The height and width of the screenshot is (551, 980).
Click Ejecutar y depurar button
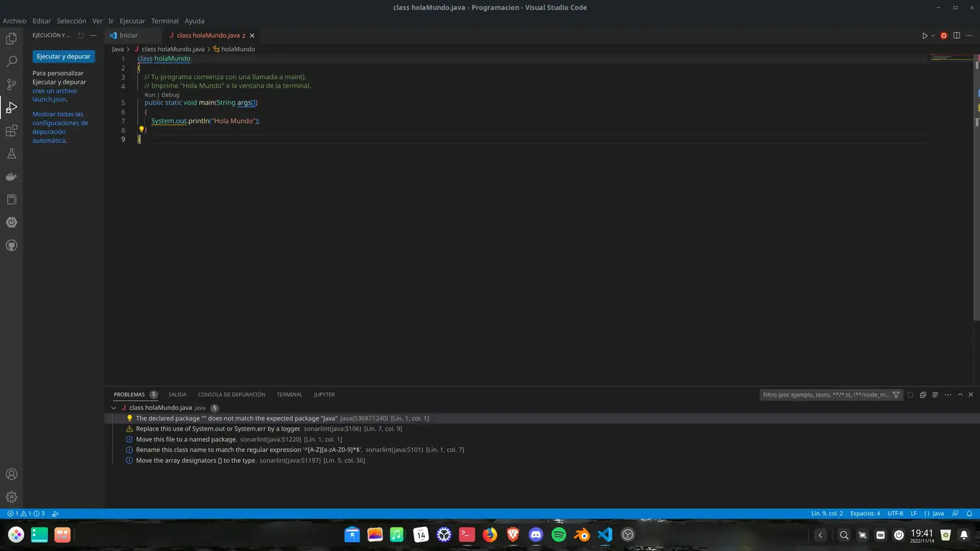[64, 56]
